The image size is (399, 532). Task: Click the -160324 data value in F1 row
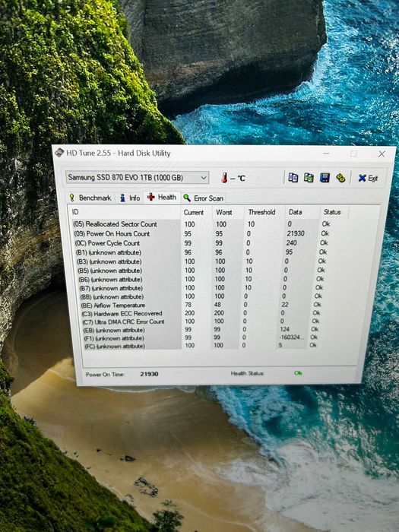[x=291, y=337]
